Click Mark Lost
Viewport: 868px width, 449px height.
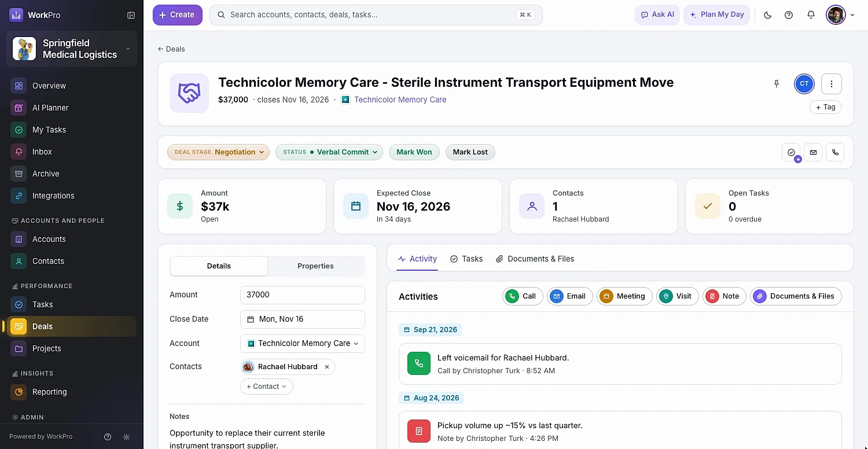pyautogui.click(x=470, y=152)
